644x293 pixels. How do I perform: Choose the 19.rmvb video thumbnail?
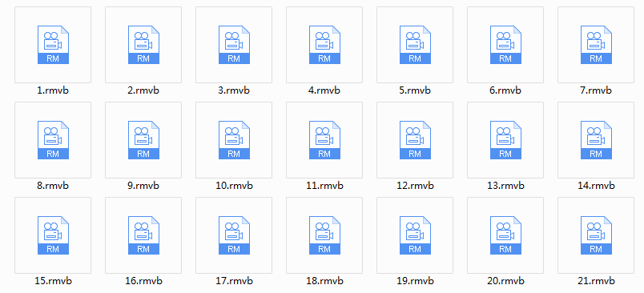coord(415,235)
